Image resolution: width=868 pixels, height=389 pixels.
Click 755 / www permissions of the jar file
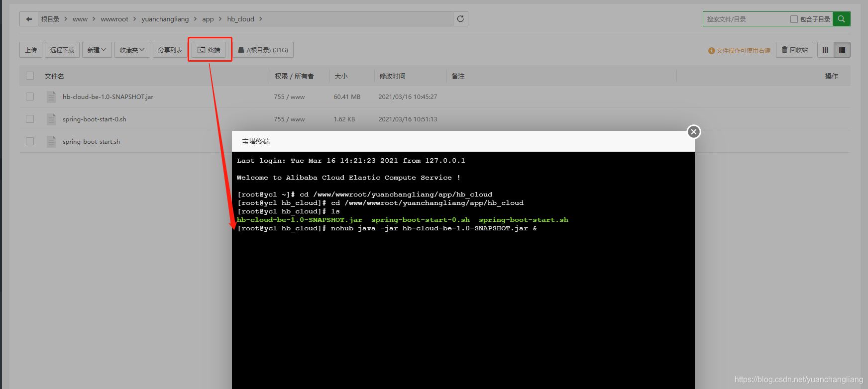(289, 97)
